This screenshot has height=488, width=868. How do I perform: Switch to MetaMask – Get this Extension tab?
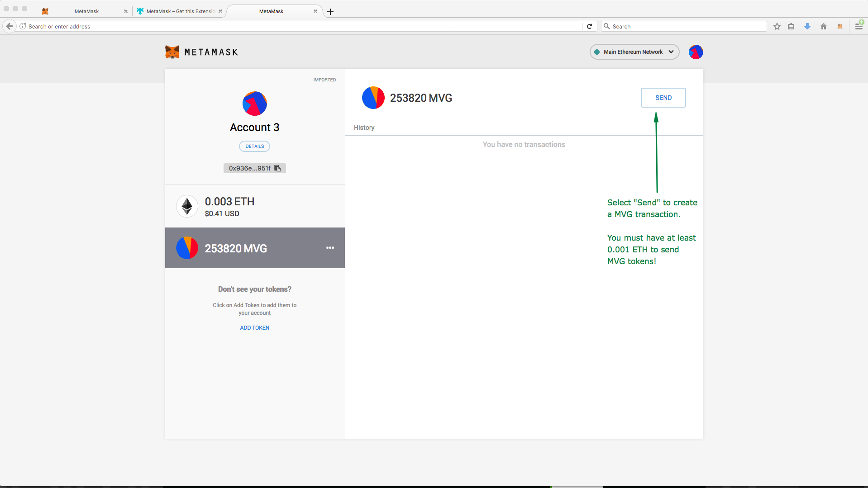[180, 11]
